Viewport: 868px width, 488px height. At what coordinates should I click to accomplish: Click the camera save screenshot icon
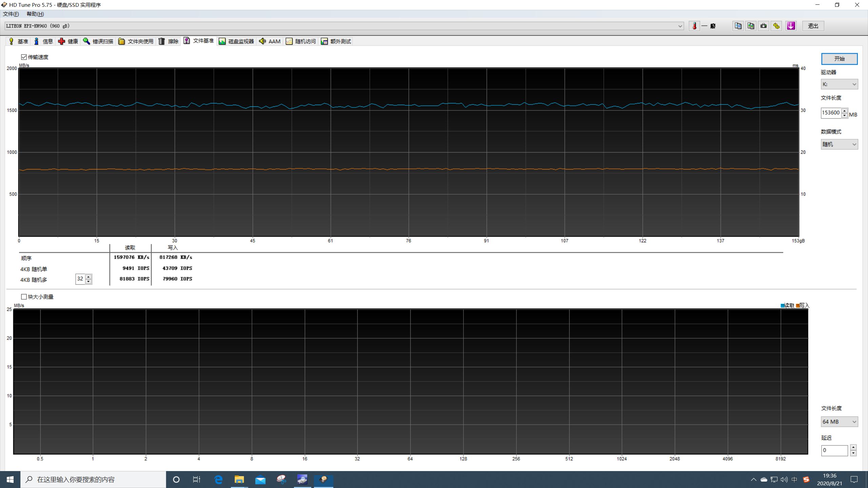point(764,26)
